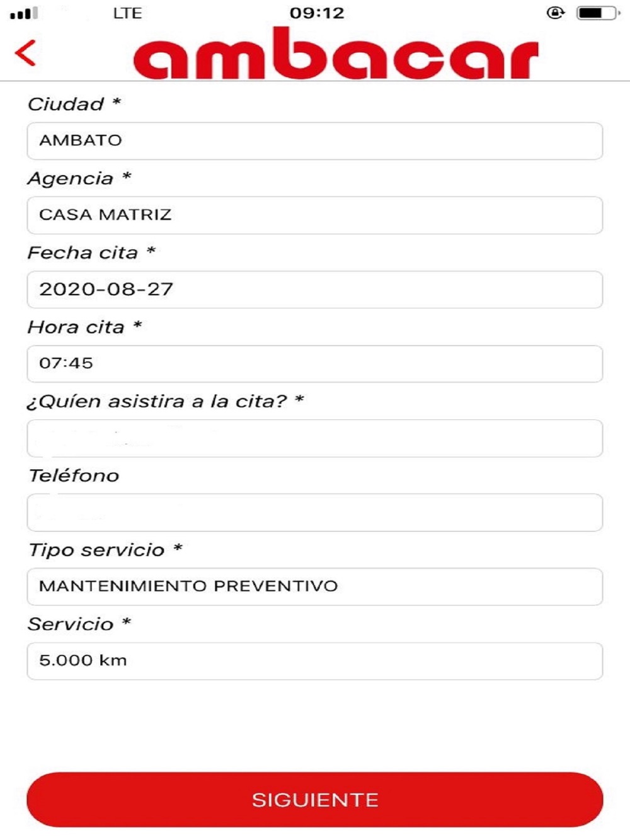Expand the Servicio dropdown showing 5.000 km
This screenshot has width=630, height=840.
point(314,661)
